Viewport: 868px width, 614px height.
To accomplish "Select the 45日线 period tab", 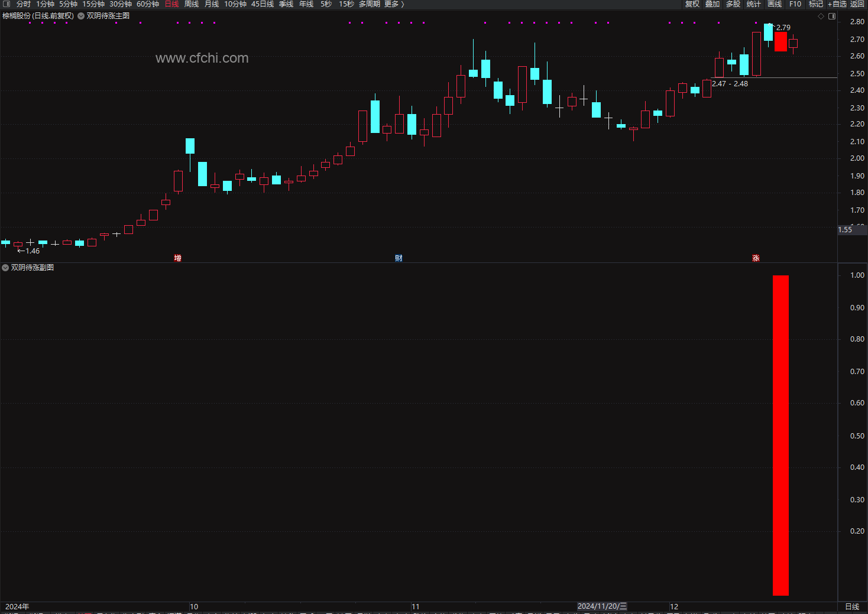I will (x=263, y=4).
